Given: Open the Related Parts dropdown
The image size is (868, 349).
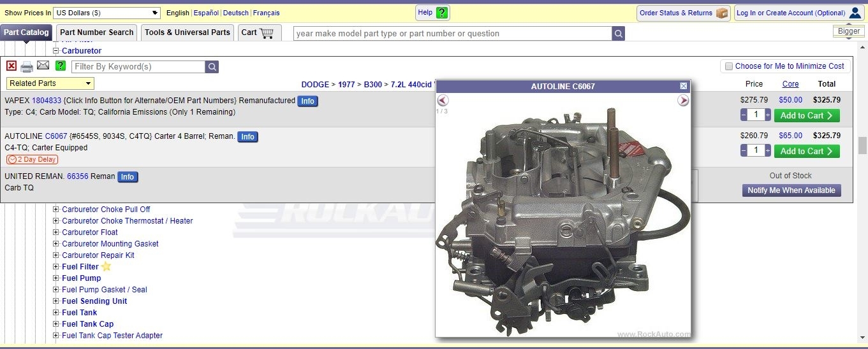Looking at the screenshot, I should click(50, 83).
